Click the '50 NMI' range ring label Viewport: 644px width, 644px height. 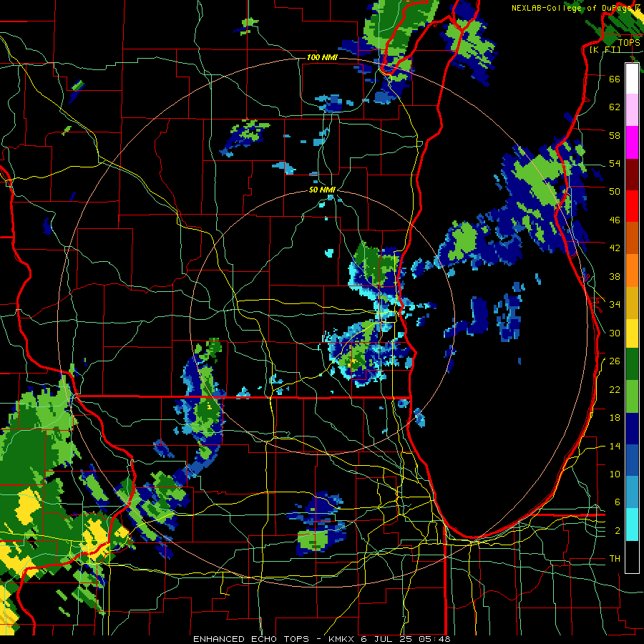[x=322, y=190]
